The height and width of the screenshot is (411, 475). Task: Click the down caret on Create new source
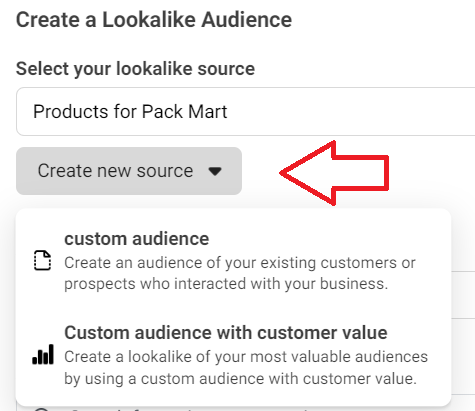coord(215,171)
